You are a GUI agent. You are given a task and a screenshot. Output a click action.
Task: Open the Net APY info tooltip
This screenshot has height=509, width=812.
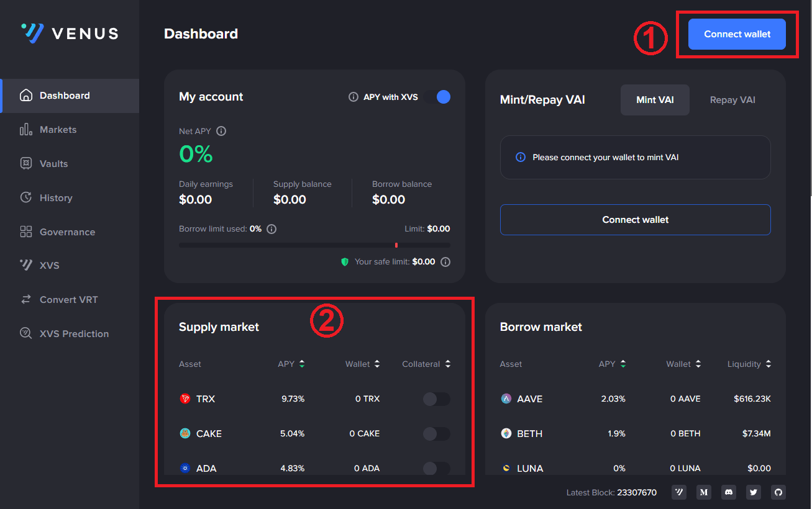tap(222, 131)
